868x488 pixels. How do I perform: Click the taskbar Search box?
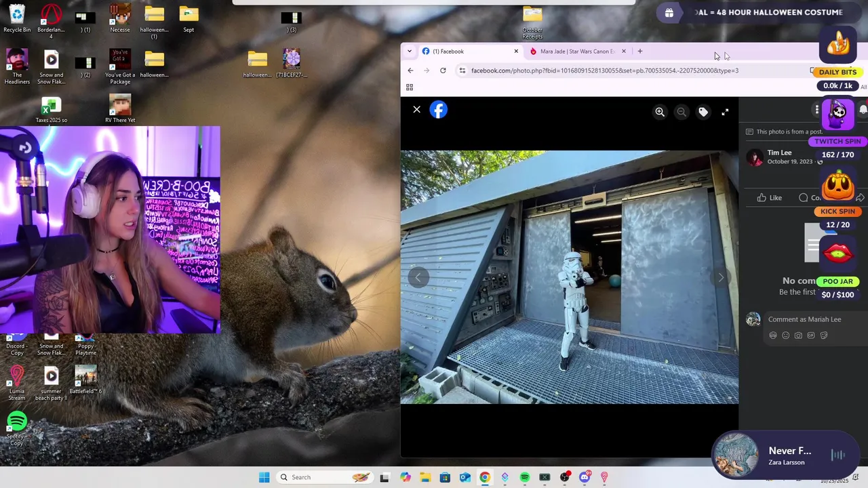click(324, 477)
